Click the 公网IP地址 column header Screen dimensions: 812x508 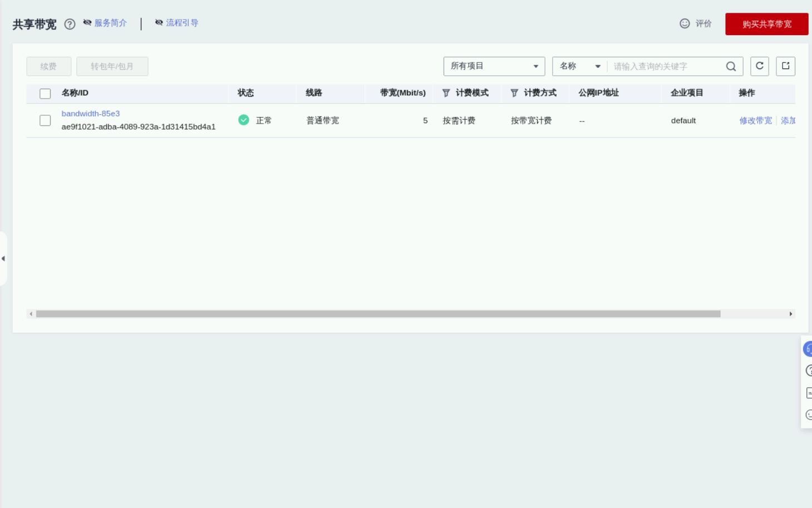coord(599,93)
